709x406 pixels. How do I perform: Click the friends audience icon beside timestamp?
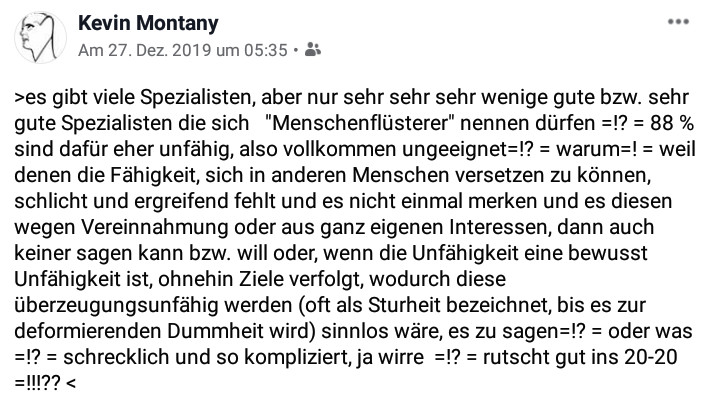click(312, 49)
